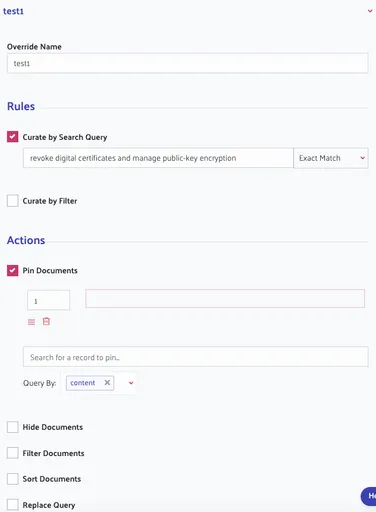376x512 pixels.
Task: Click the empty pinned document ID field
Action: coord(225,298)
